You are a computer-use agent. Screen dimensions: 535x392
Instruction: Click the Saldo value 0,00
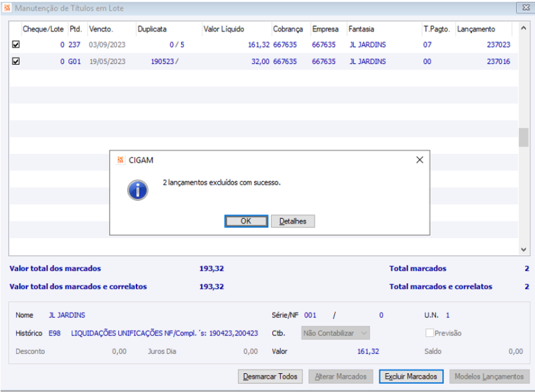tap(516, 351)
